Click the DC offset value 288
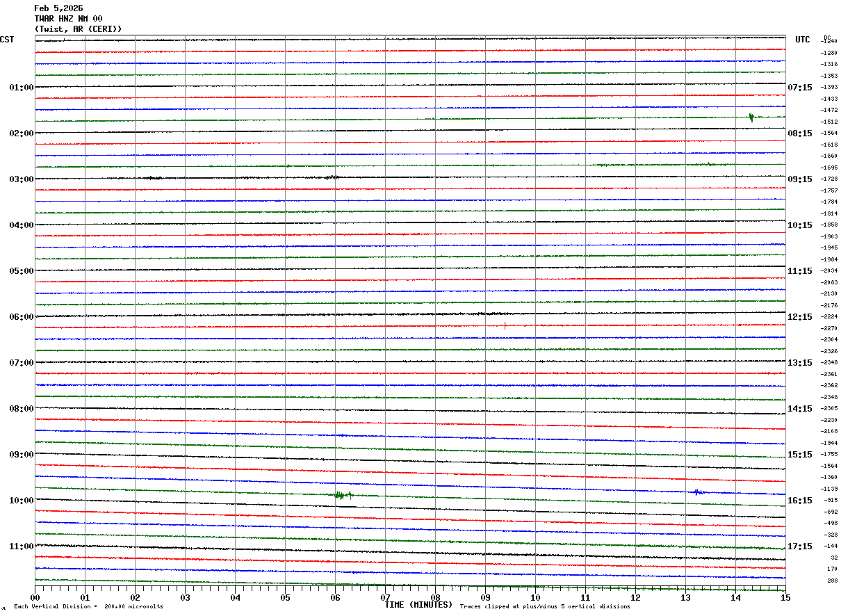841x616 pixels. tap(833, 581)
